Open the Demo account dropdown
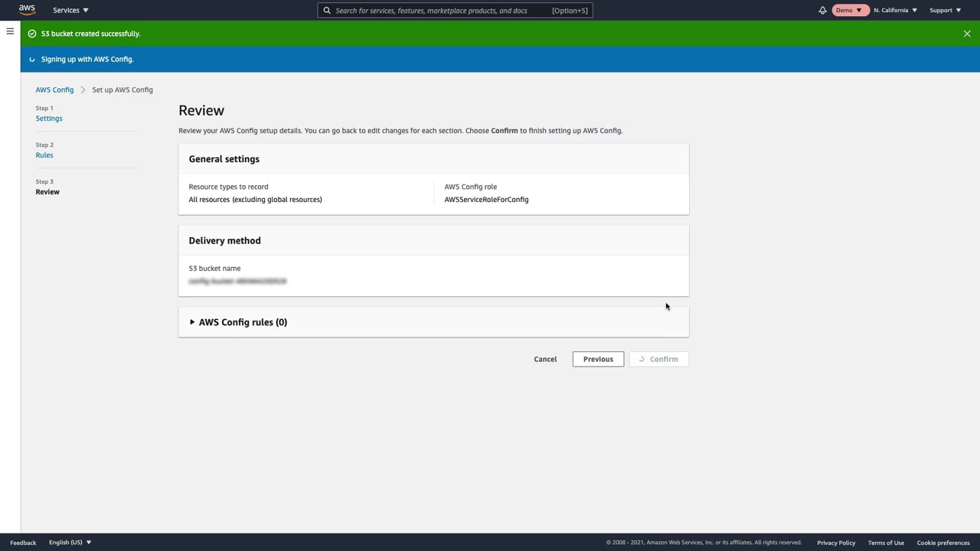Image resolution: width=980 pixels, height=551 pixels. point(849,10)
